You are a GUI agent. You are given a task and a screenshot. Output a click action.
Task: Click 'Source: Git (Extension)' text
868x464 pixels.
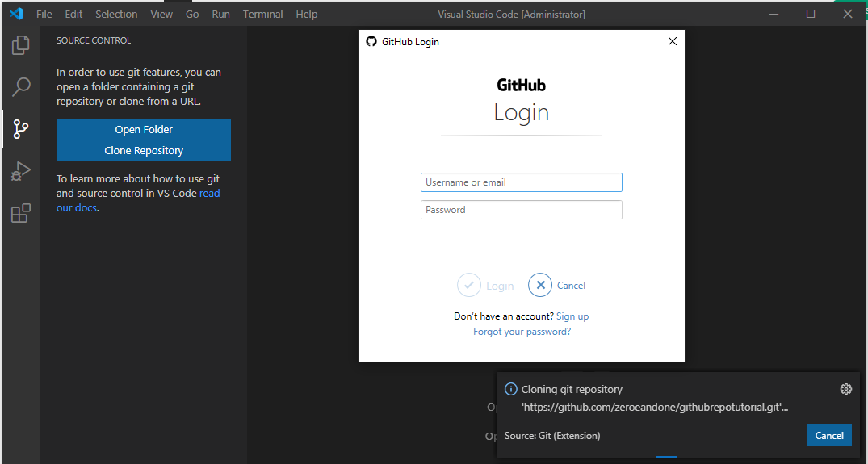[x=552, y=436]
